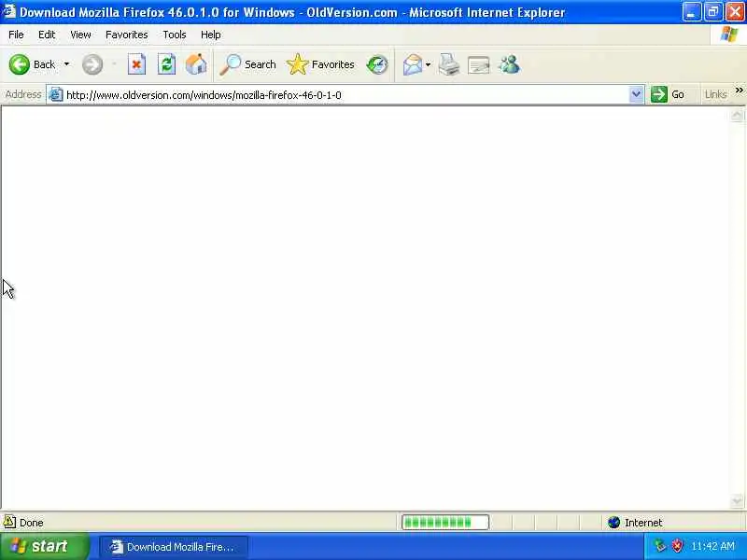Minimize the Internet Explorer window
This screenshot has width=747, height=560.
(x=691, y=12)
